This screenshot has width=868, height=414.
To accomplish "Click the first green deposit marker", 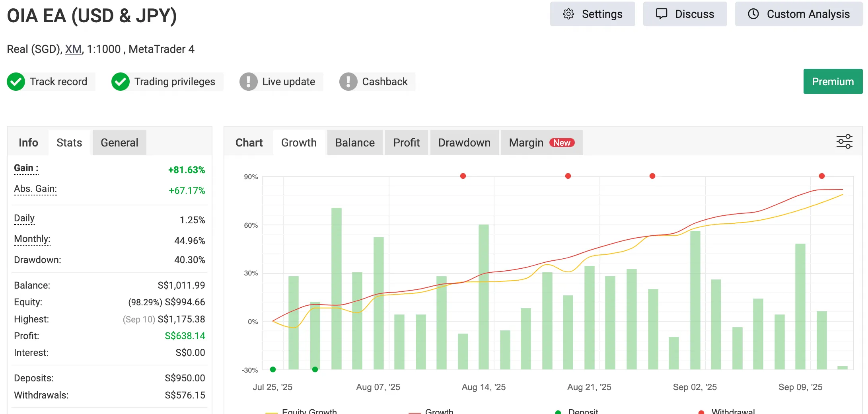I will [x=273, y=369].
